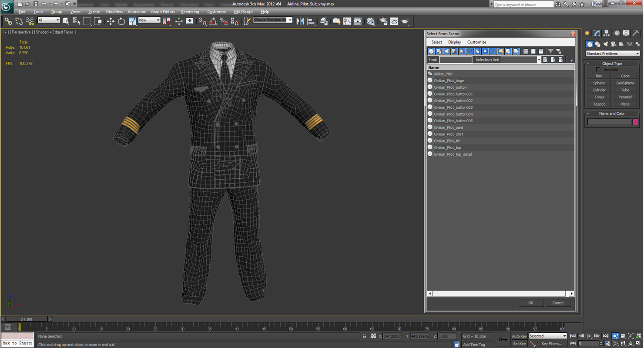644x348 pixels.
Task: Toggle the Percent Snap button
Action: coord(224,21)
